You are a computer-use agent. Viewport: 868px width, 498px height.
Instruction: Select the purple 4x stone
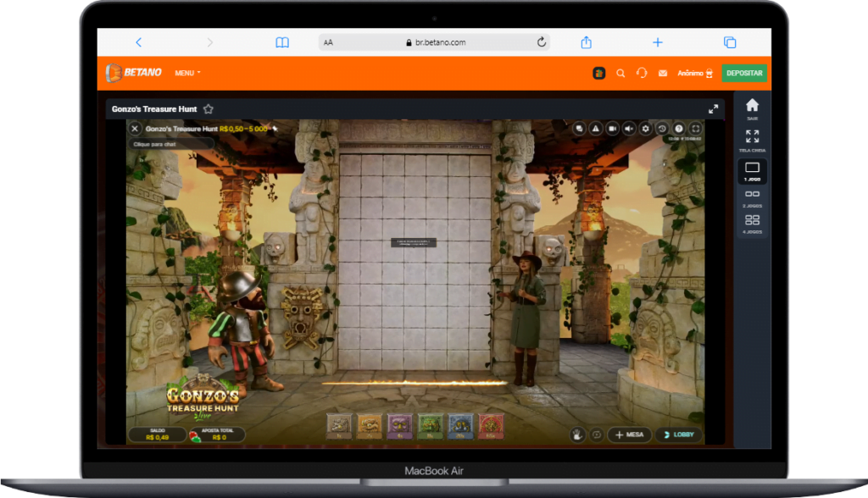pos(400,427)
